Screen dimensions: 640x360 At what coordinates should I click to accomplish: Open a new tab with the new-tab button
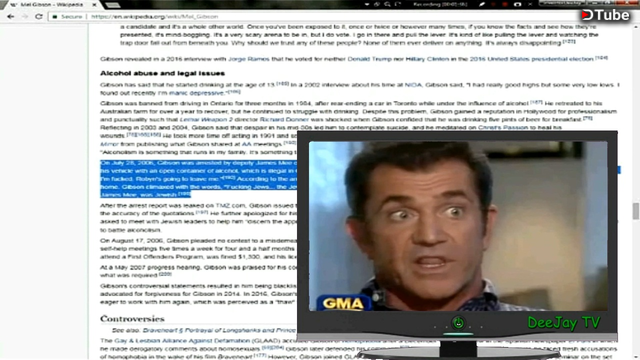[113, 5]
